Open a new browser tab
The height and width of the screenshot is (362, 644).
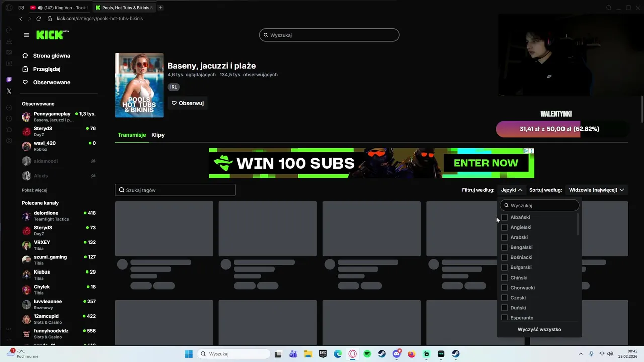coord(160,8)
